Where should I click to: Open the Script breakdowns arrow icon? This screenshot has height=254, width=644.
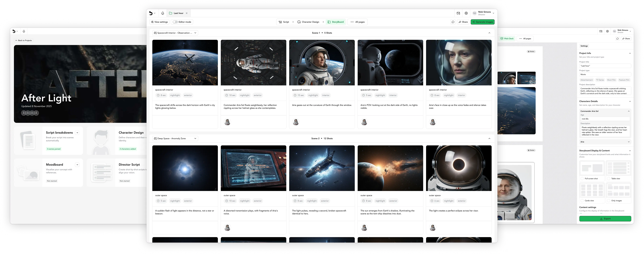pyautogui.click(x=77, y=133)
